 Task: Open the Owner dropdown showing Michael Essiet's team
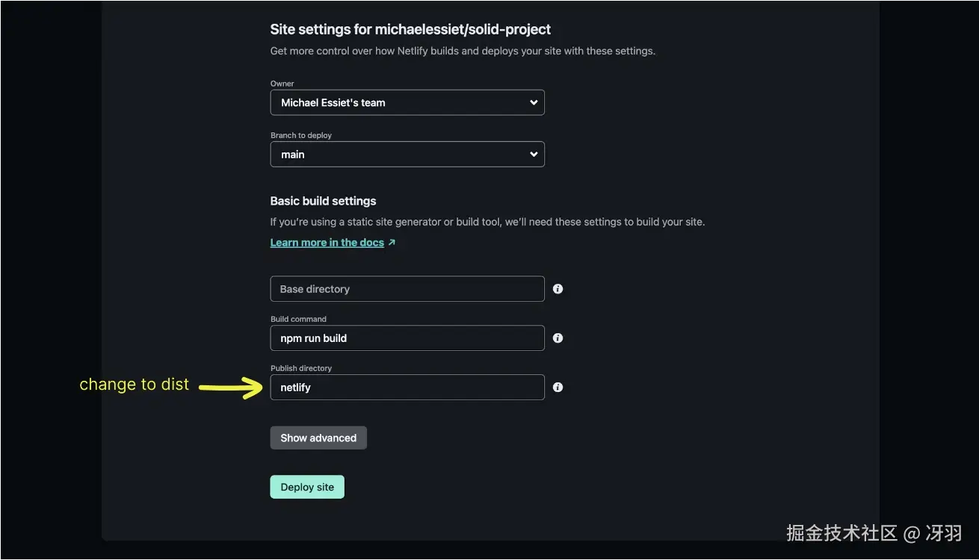[x=407, y=103]
